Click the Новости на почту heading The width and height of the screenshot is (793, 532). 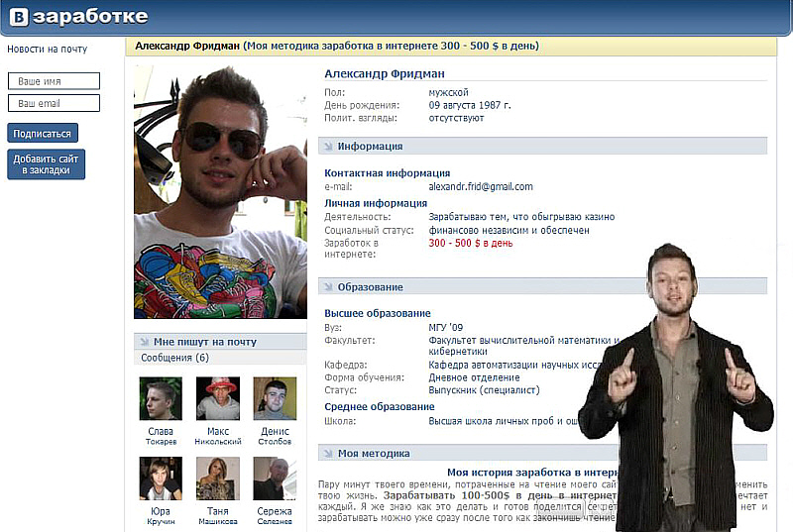point(47,49)
